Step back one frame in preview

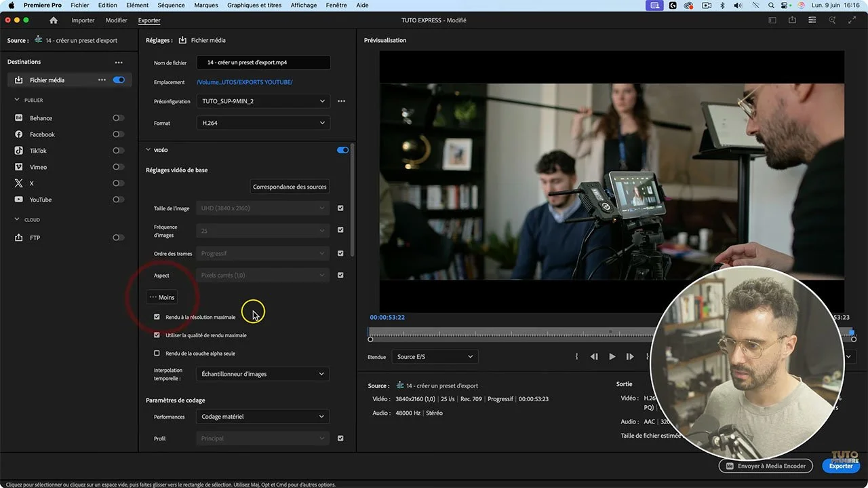pyautogui.click(x=594, y=356)
